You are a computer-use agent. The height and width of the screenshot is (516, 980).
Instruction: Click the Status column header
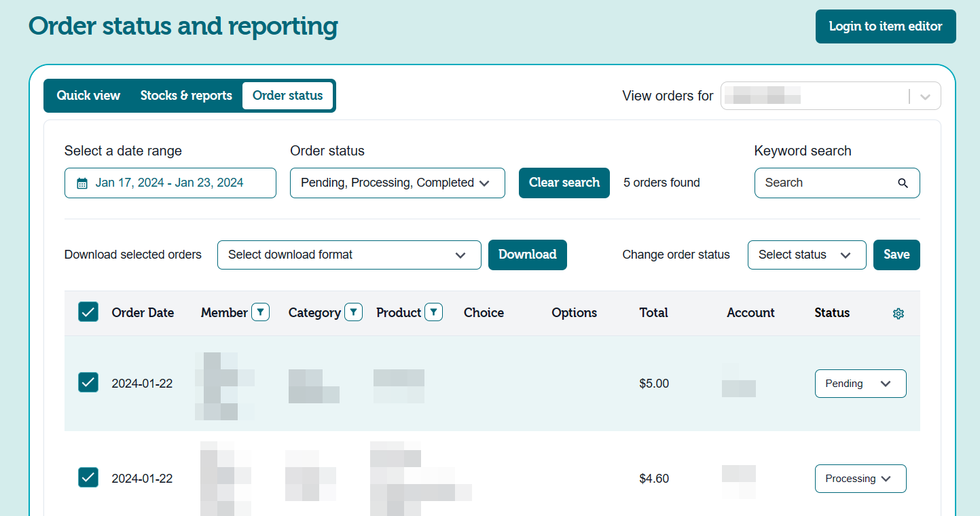pos(832,312)
